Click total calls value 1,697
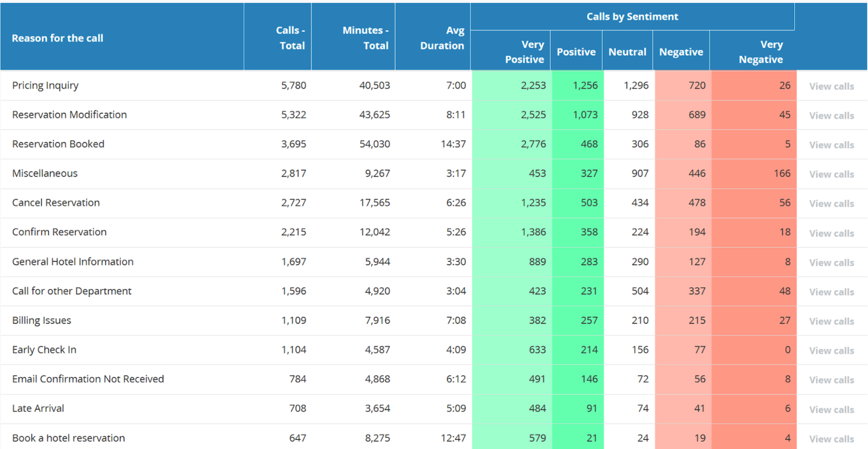Image resolution: width=868 pixels, height=449 pixels. [x=294, y=261]
